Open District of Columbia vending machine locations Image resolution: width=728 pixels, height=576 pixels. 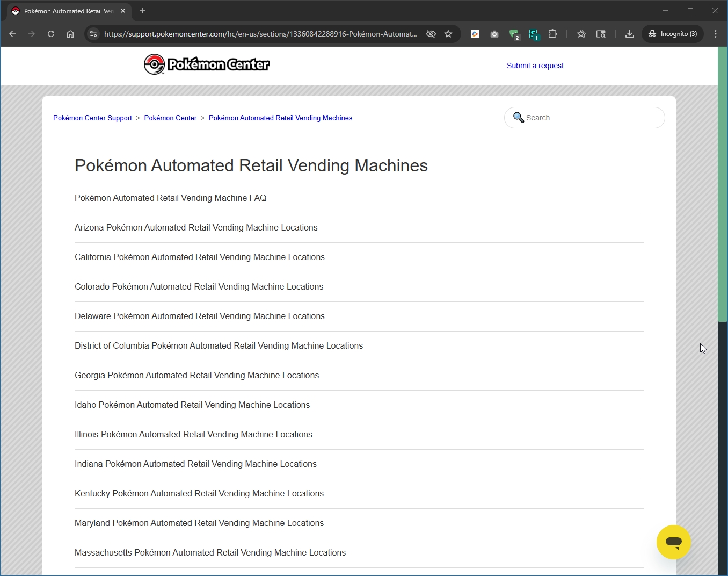click(219, 345)
